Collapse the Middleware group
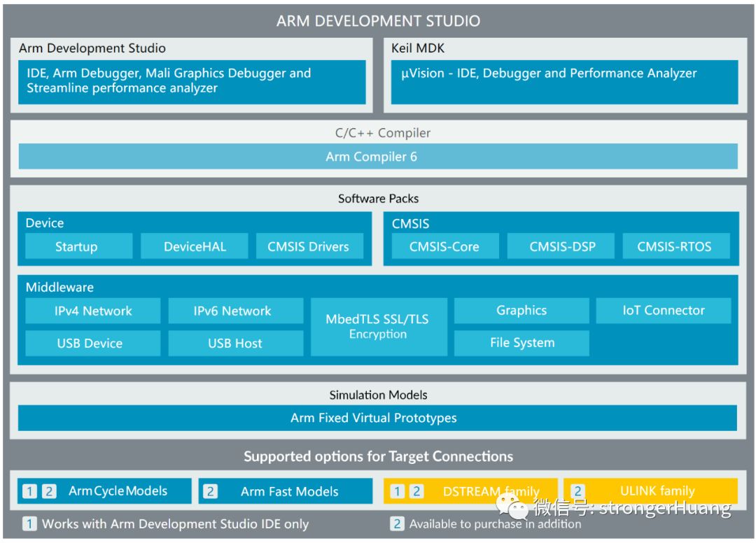 53,287
